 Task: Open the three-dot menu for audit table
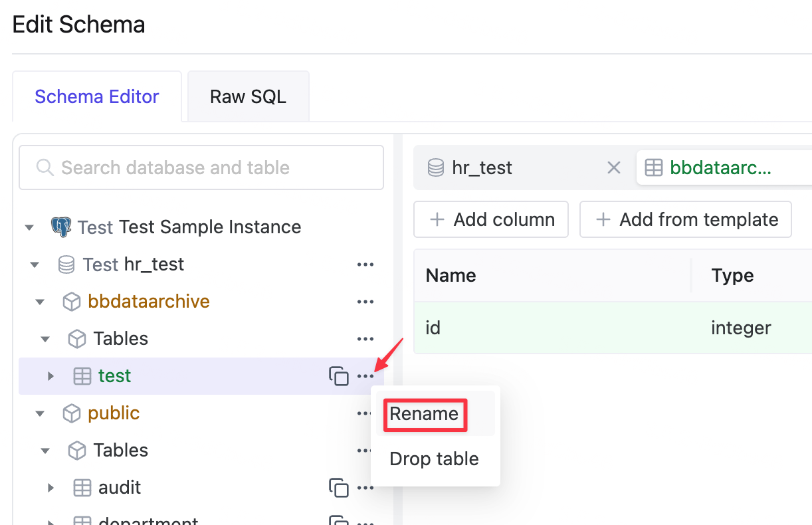[x=365, y=488]
